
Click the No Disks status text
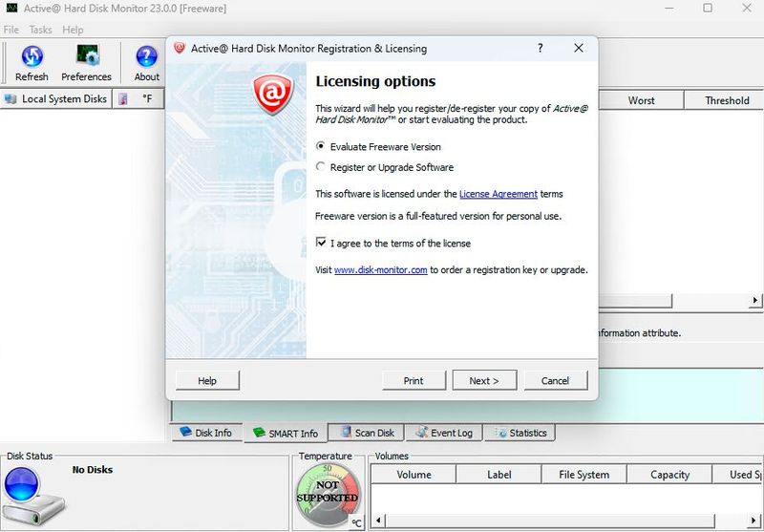pos(92,470)
